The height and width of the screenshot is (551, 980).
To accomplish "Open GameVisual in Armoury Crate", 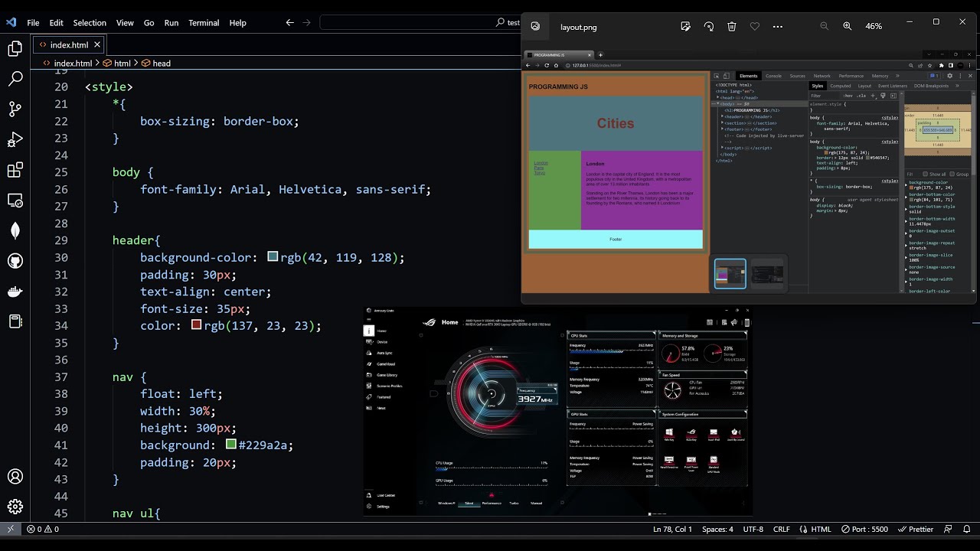I will (x=380, y=364).
